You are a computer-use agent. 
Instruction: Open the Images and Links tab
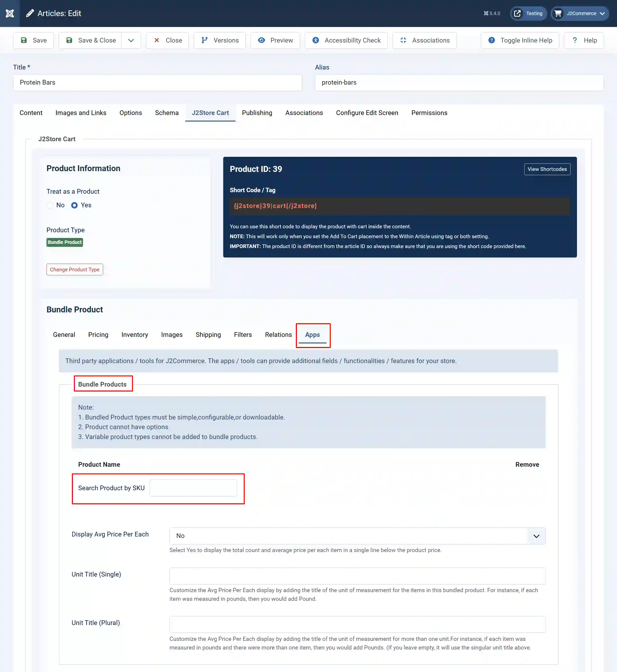81,113
